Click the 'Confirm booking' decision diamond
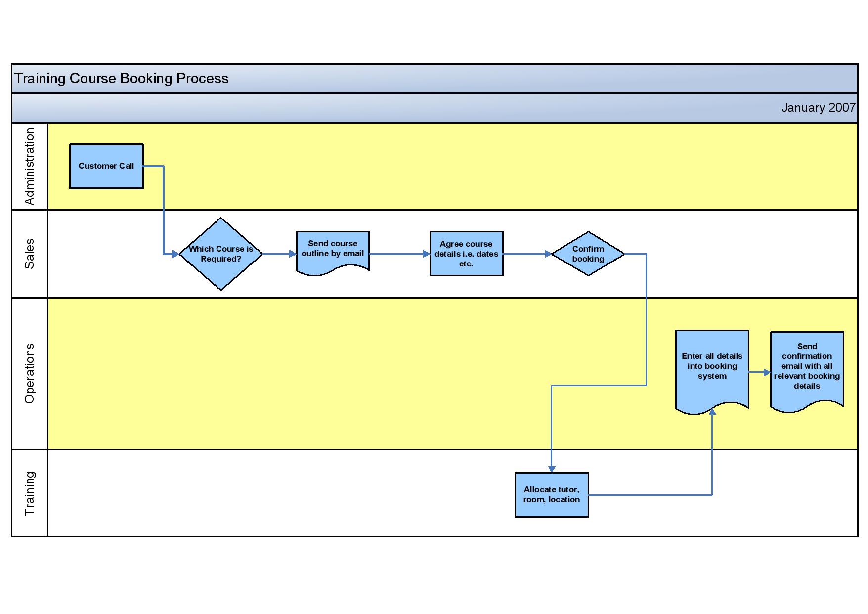Viewport: 868px width, 614px height. 588,254
